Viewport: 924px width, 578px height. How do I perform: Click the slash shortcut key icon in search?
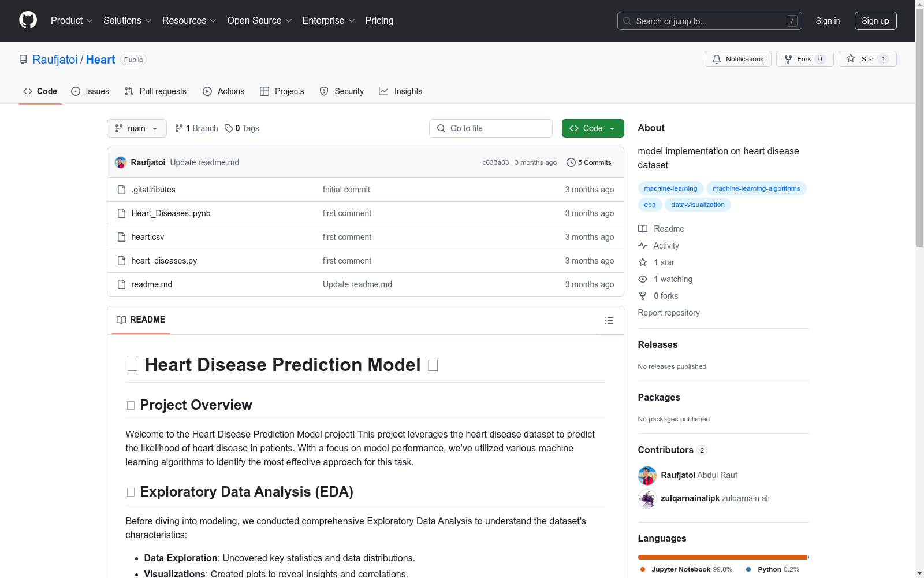click(x=792, y=21)
